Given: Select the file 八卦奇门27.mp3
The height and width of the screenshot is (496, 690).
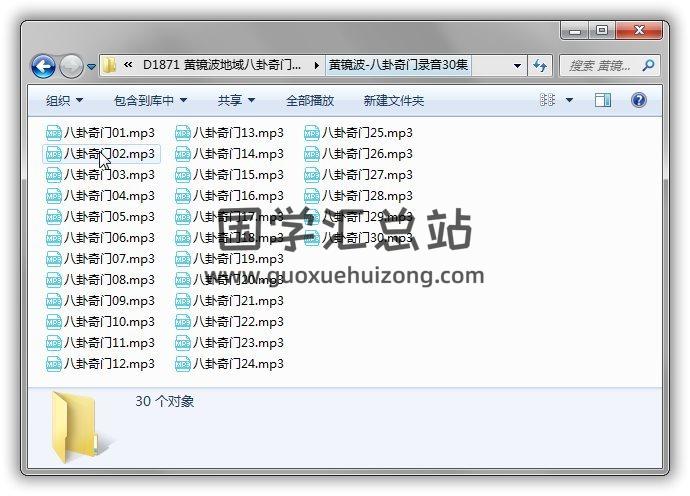Looking at the screenshot, I should pos(359,175).
